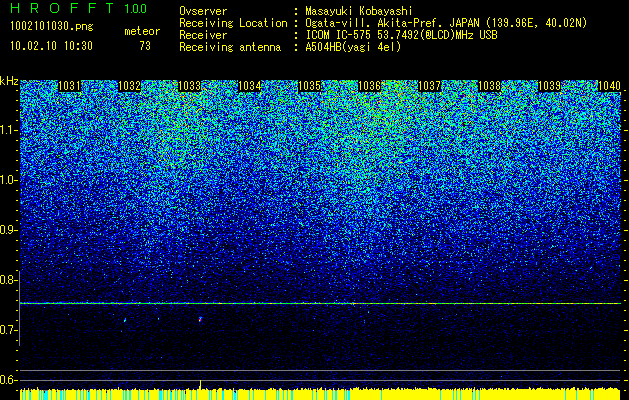
Task: Click the HROFFT title text
Action: (63, 8)
